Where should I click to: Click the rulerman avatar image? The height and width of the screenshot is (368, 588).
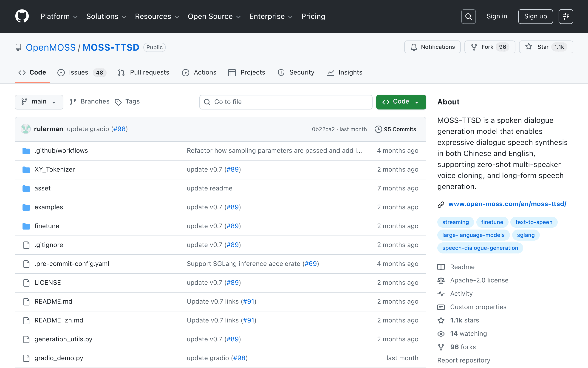coord(25,129)
